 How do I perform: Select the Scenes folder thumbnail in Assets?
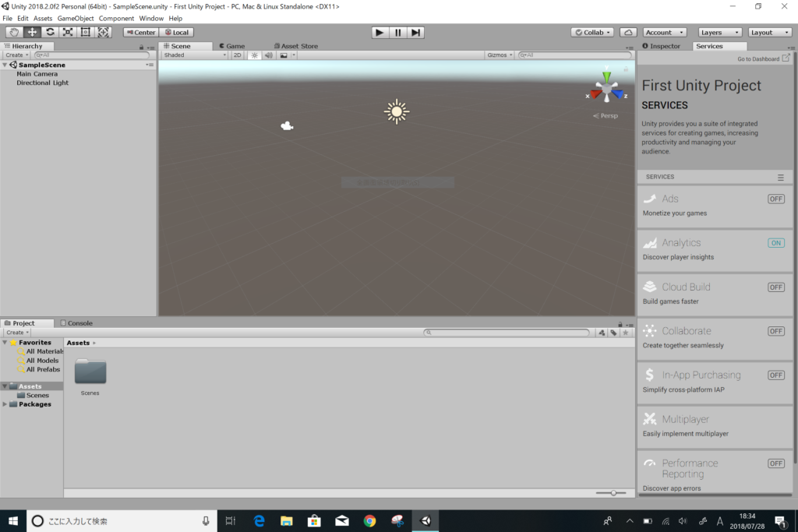pos(90,373)
